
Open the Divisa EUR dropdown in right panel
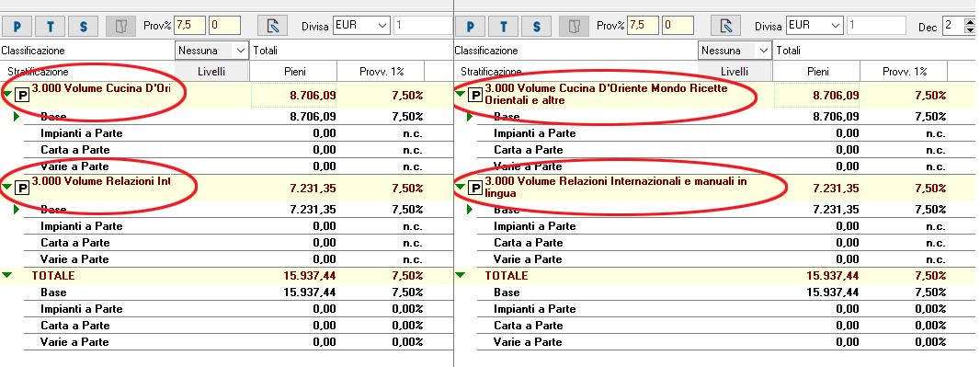coord(836,26)
